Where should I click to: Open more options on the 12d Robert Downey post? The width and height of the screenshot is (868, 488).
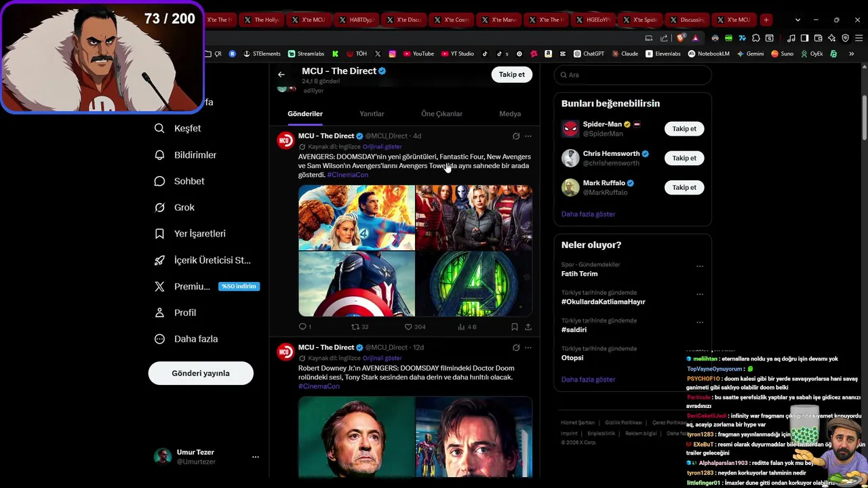(528, 348)
